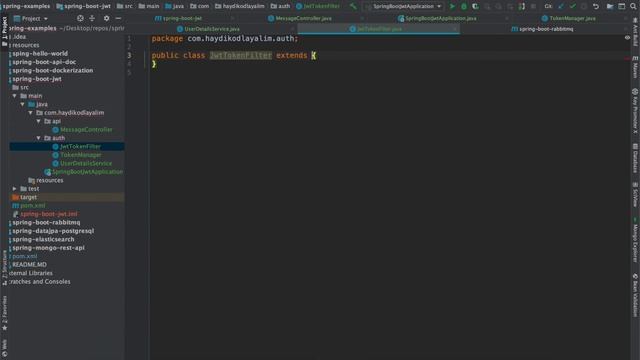This screenshot has width=640, height=360.
Task: Select TokenManager in project tree
Action: (81, 155)
